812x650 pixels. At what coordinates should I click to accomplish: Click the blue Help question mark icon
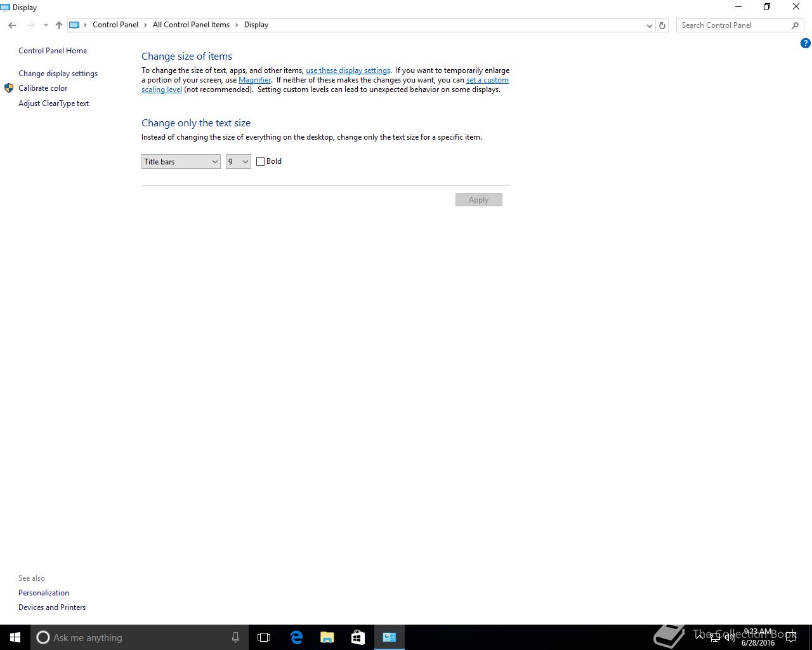[x=805, y=43]
